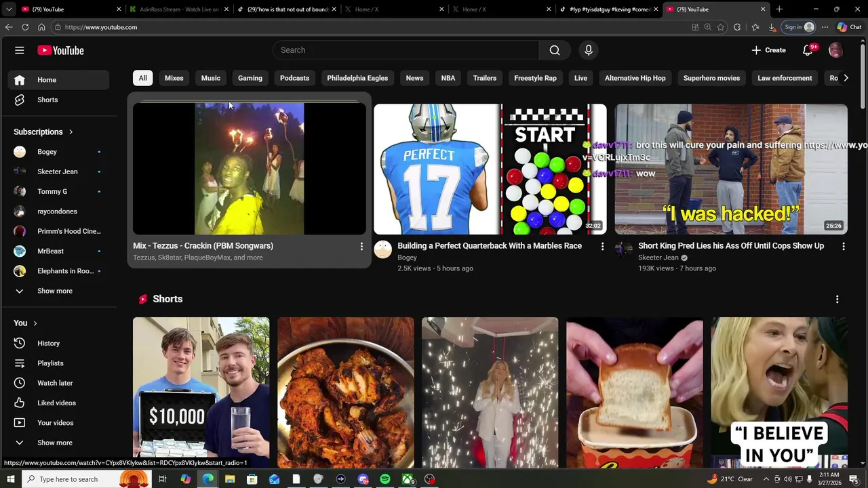Open the YouTube account avatar menu
868x488 pixels.
[x=835, y=50]
